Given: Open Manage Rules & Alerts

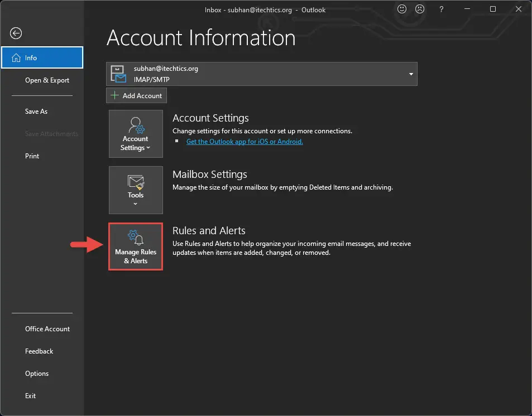Looking at the screenshot, I should click(x=136, y=246).
